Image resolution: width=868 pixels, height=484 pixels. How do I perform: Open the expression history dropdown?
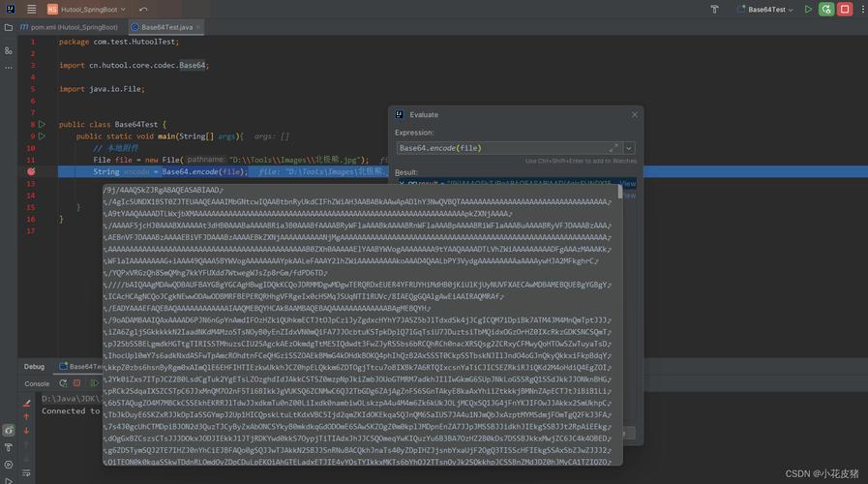629,148
